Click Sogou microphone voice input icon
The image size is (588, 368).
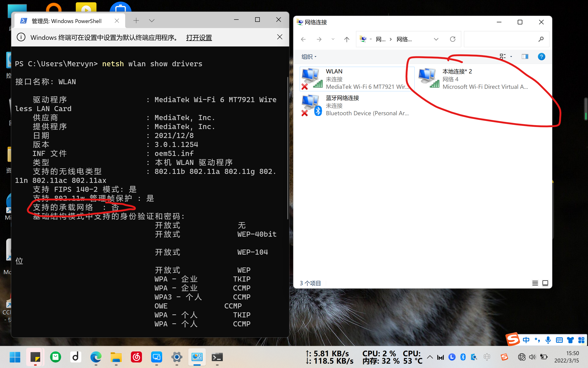[548, 340]
